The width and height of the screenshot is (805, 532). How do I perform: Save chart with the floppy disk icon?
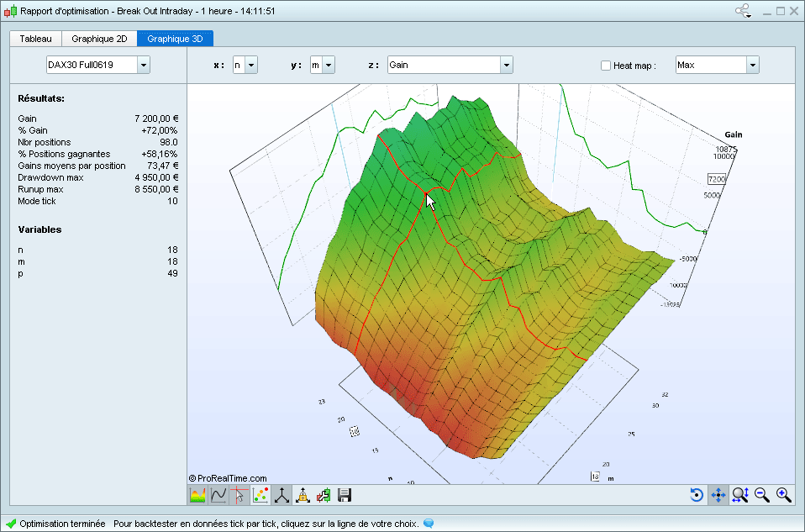pyautogui.click(x=345, y=495)
